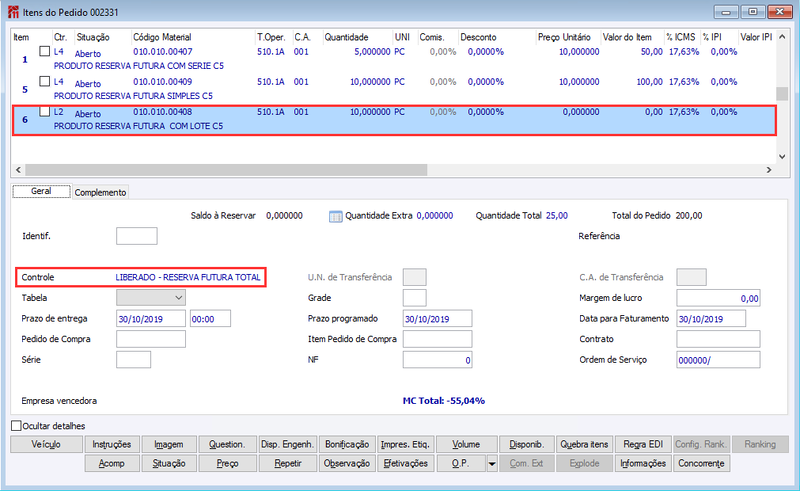Tick the checkbox for item 5
Screen dimensions: 800x491
(x=45, y=81)
